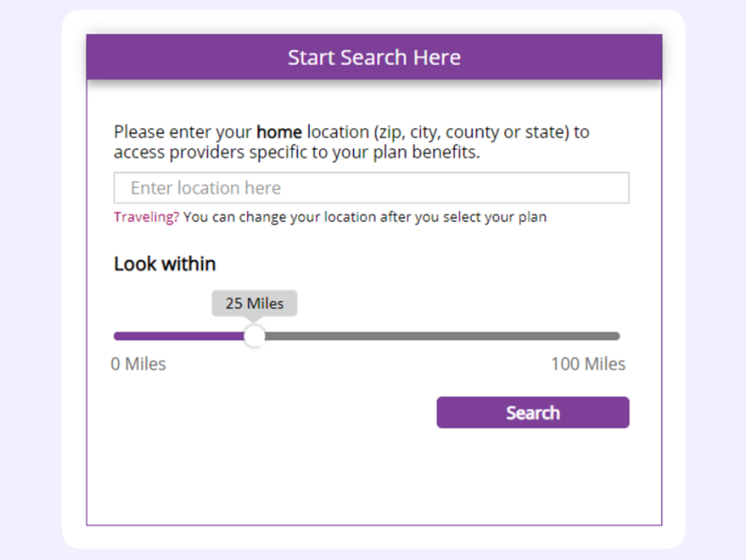Click the bold word 'home' in the instructions
This screenshot has width=746, height=560.
[279, 132]
